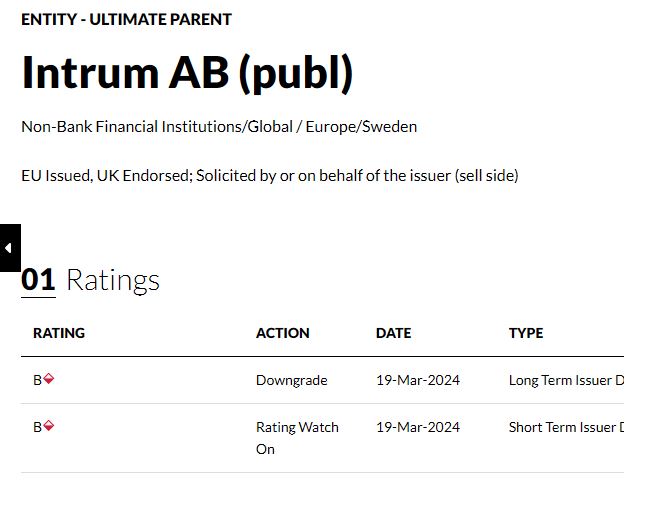This screenshot has width=647, height=515.
Task: Open the Long Term Issuer type entry
Action: tap(566, 381)
